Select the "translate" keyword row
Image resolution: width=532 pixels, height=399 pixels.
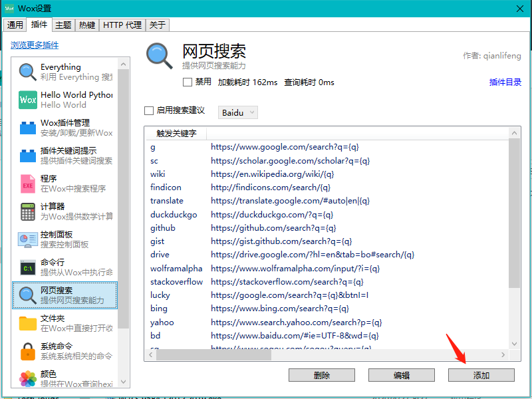[x=327, y=201]
